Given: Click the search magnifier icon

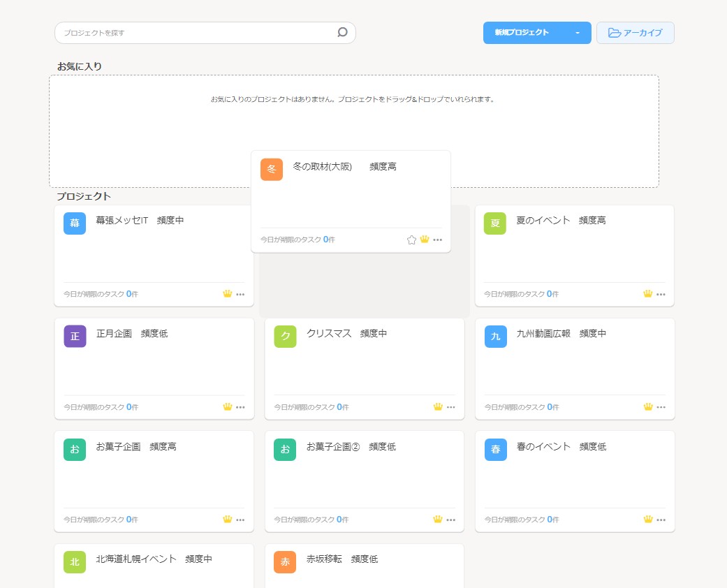Looking at the screenshot, I should [x=342, y=32].
